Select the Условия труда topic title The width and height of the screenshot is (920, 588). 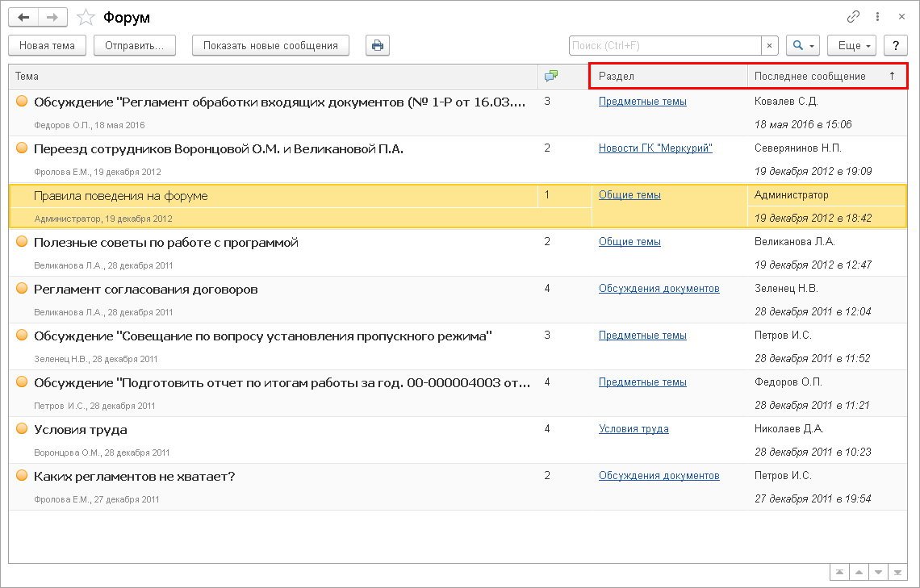click(81, 430)
